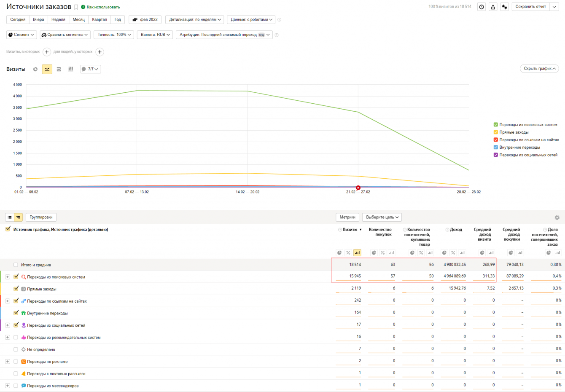Show Визиты column as percentage
The image size is (565, 392).
(348, 253)
